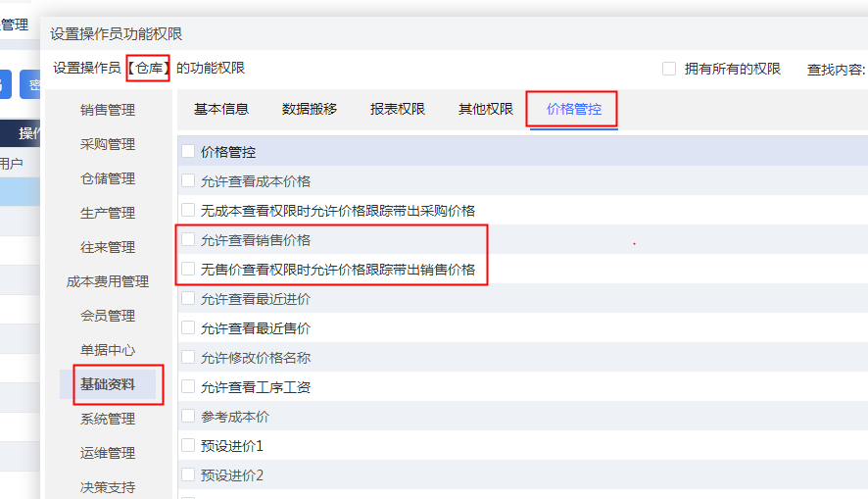Open 采购管理 module in sidebar
Image resolution: width=868 pixels, height=499 pixels.
click(108, 144)
